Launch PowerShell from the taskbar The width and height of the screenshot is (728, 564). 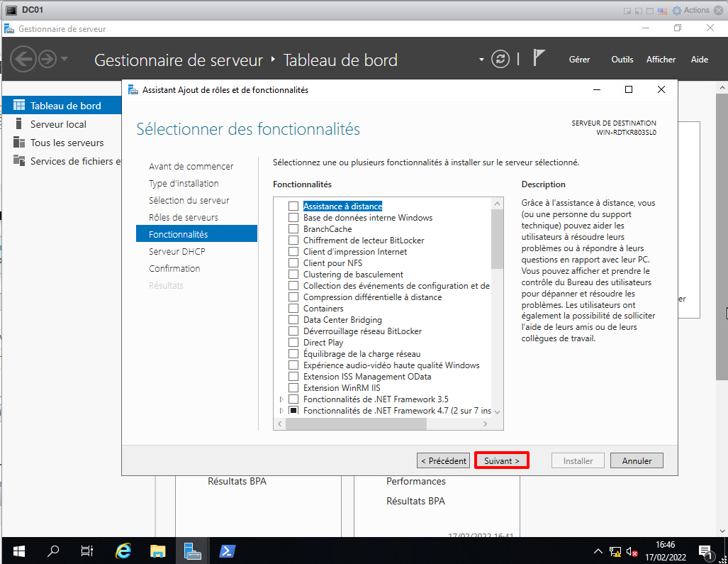coord(227,551)
